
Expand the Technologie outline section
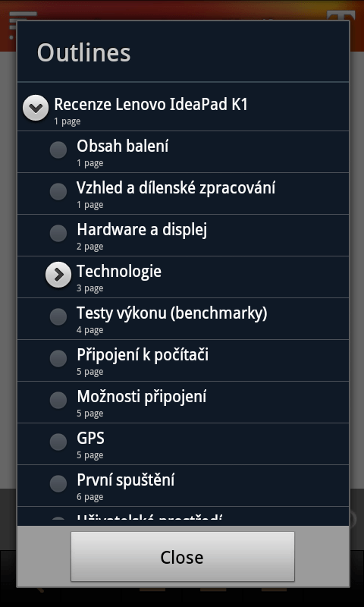[x=58, y=275]
